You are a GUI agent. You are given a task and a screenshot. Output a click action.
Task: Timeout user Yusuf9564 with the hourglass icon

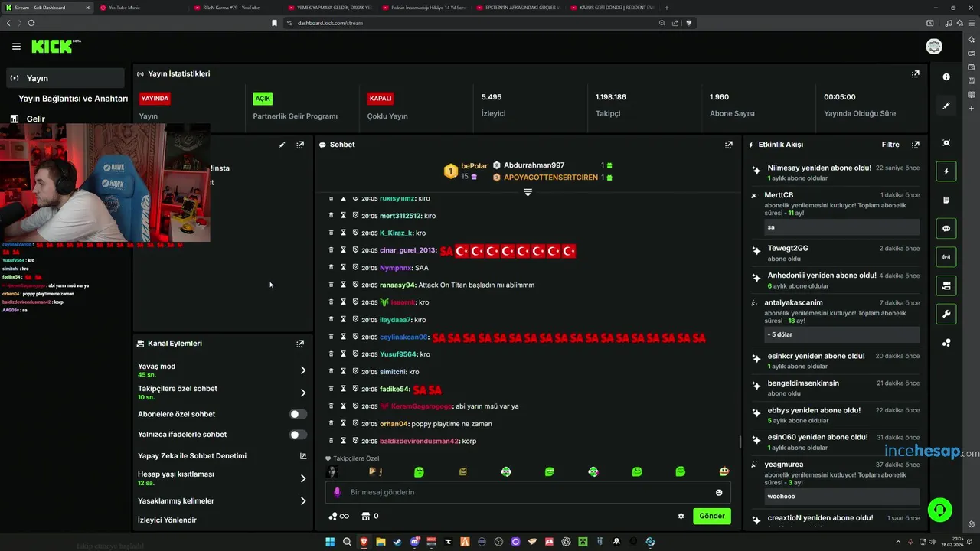[x=344, y=354]
